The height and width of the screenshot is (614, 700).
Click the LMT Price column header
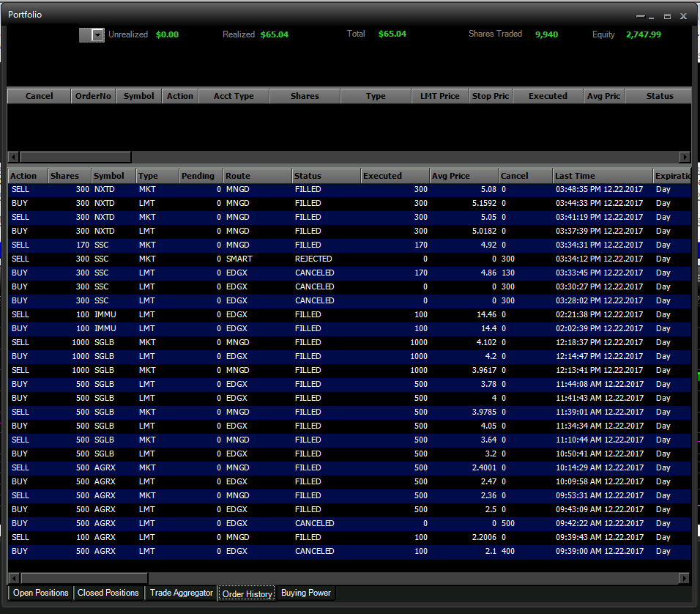coord(439,96)
